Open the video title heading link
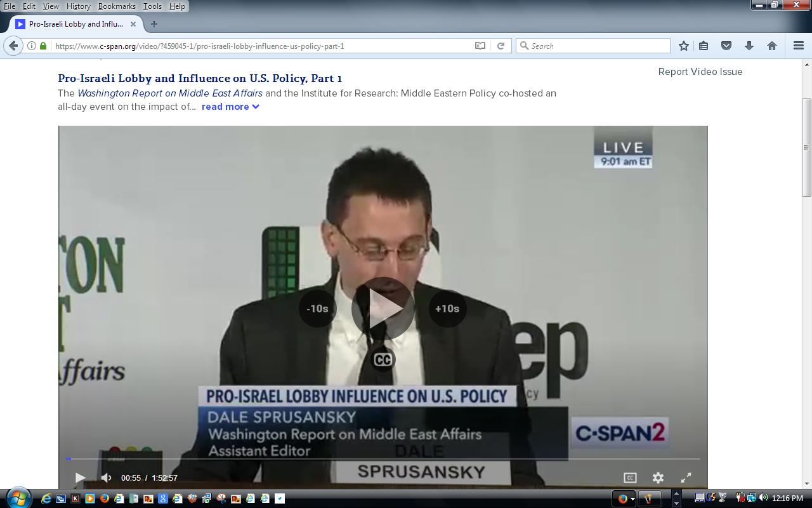Screen dimensions: 812x508 (x=200, y=78)
